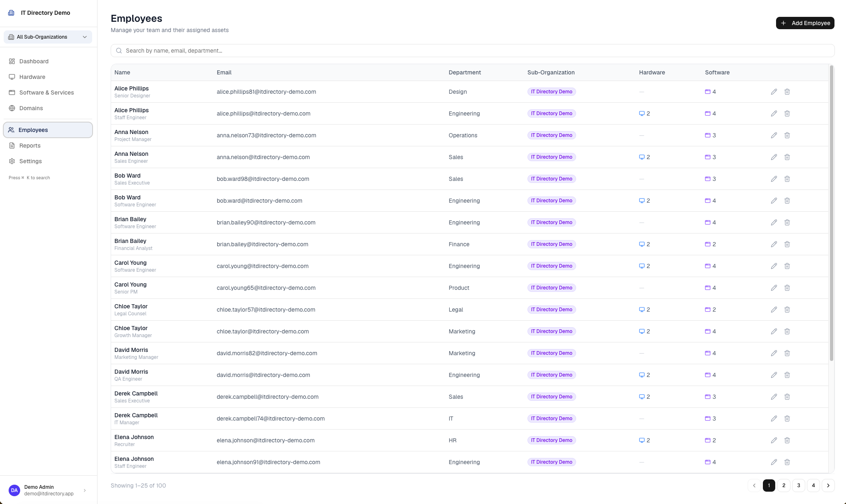846x504 pixels.
Task: Click the IT Directory Demo building logo
Action: click(x=12, y=13)
